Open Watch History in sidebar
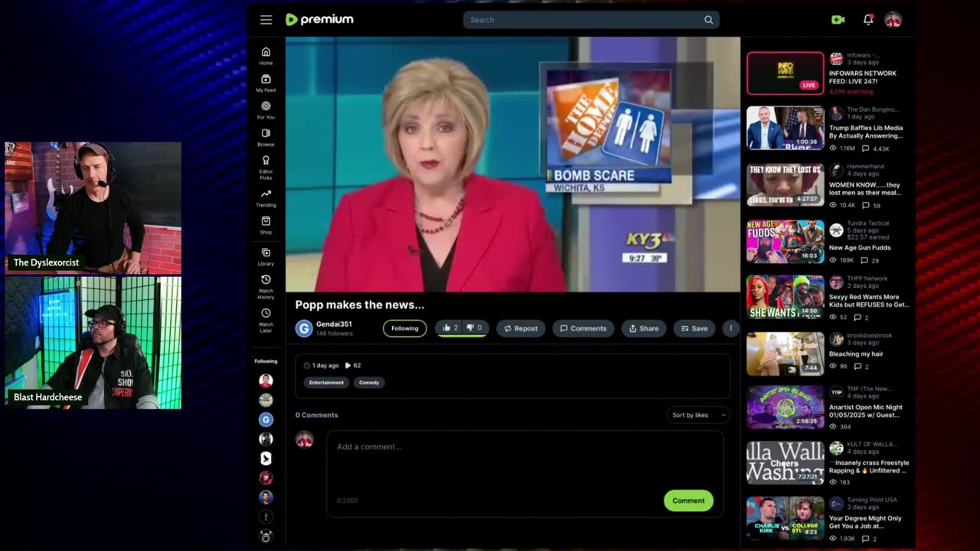The image size is (980, 551). 266,286
